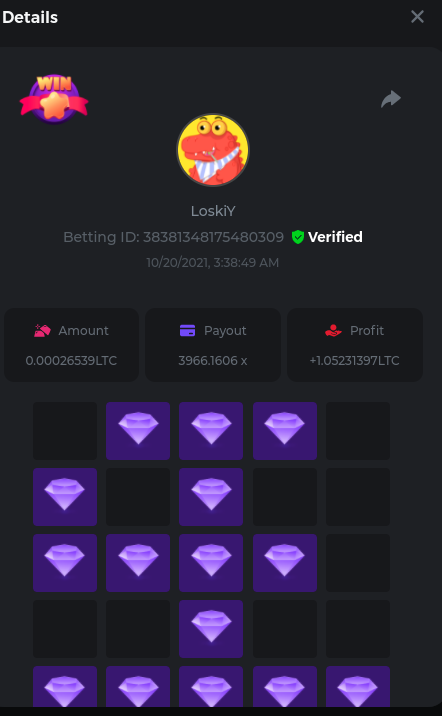442x716 pixels.
Task: Click the Profit hand icon
Action: pyautogui.click(x=333, y=331)
